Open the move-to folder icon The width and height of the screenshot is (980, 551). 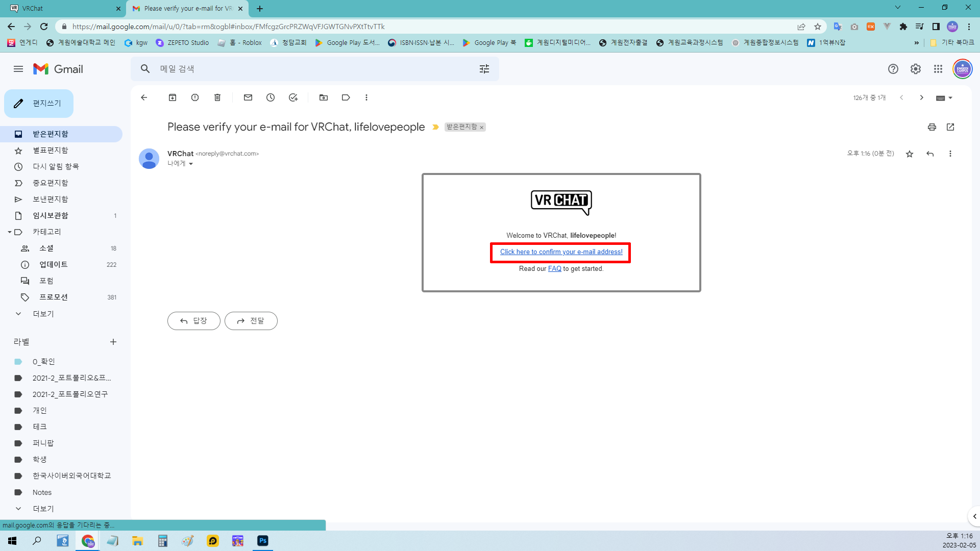[x=324, y=97]
